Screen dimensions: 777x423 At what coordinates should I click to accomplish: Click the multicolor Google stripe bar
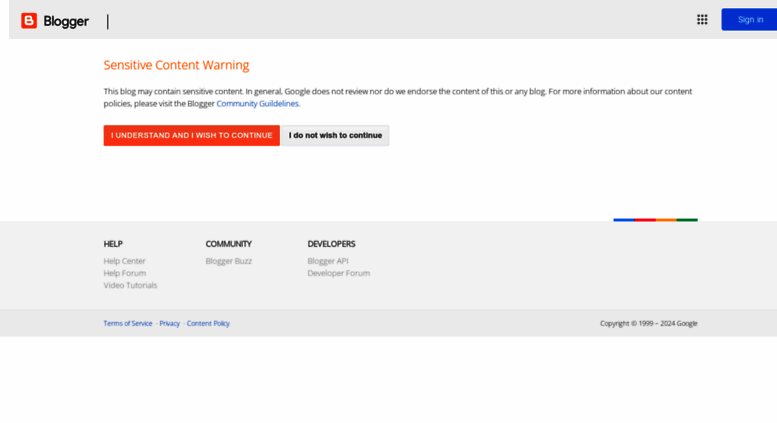point(655,219)
